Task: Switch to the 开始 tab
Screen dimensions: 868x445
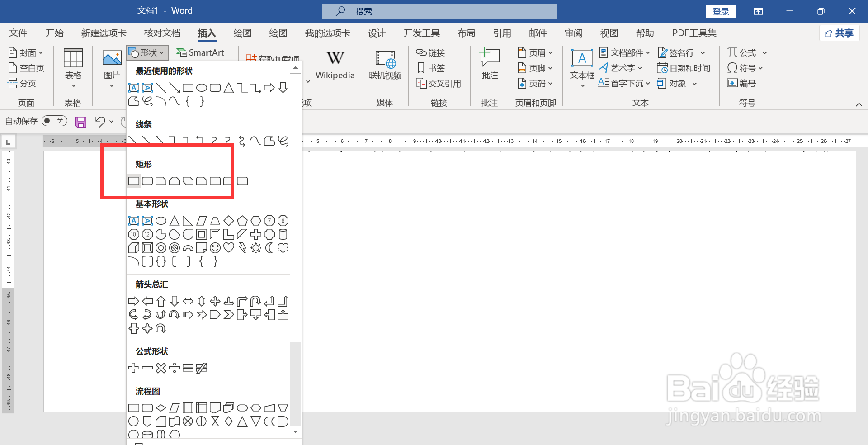Action: point(55,33)
